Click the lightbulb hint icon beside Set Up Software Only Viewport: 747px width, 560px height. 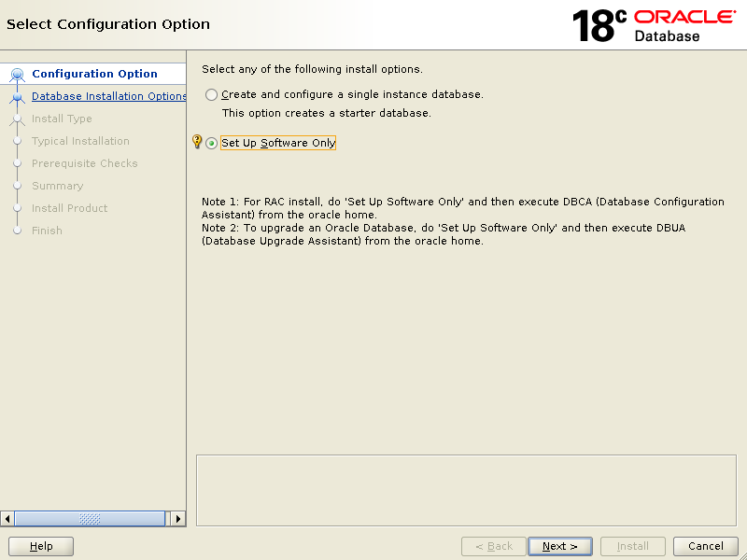[197, 142]
